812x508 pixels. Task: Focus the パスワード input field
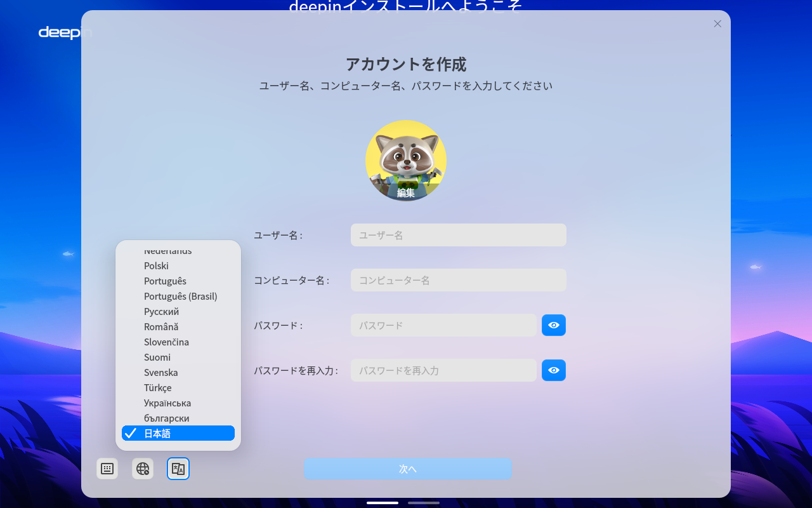point(443,325)
